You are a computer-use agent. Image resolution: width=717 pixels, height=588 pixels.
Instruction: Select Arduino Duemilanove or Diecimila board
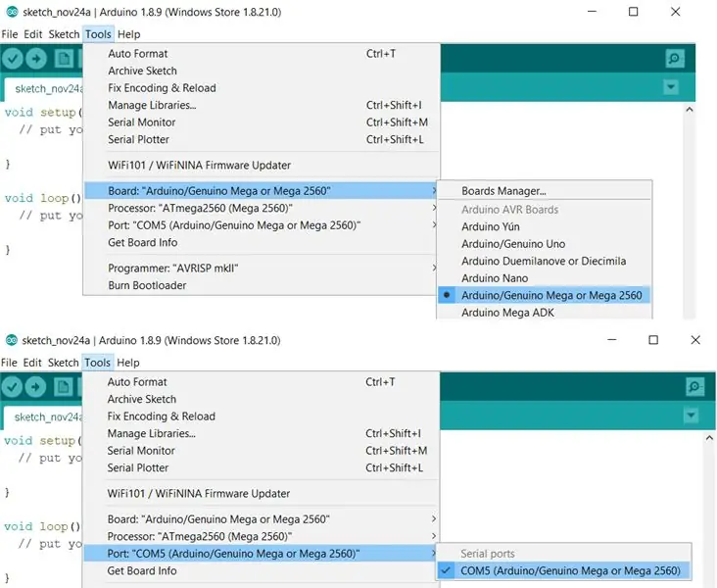coord(545,261)
